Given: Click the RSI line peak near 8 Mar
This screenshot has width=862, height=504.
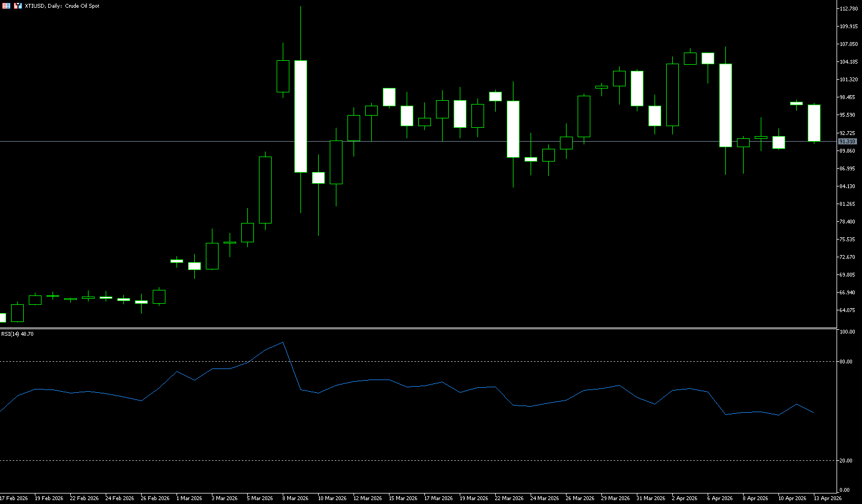Looking at the screenshot, I should (x=283, y=342).
